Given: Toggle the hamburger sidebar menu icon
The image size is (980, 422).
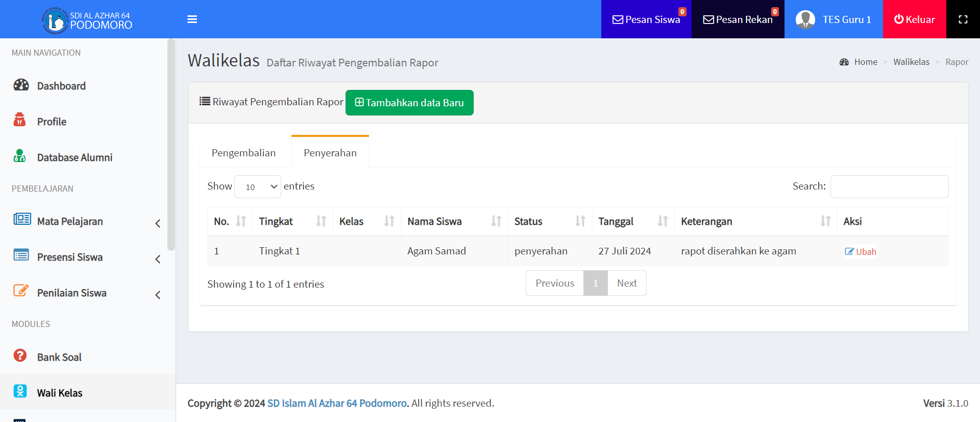Looking at the screenshot, I should (192, 19).
